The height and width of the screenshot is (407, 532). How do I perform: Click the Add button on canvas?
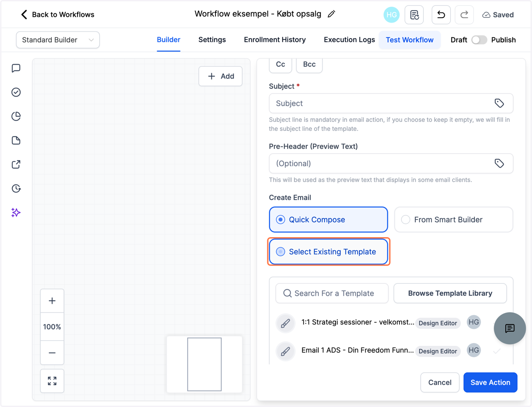click(220, 76)
